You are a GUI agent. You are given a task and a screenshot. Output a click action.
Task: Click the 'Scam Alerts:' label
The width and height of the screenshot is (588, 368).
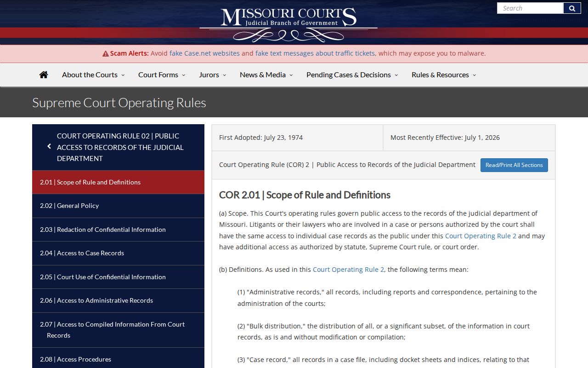coord(130,53)
